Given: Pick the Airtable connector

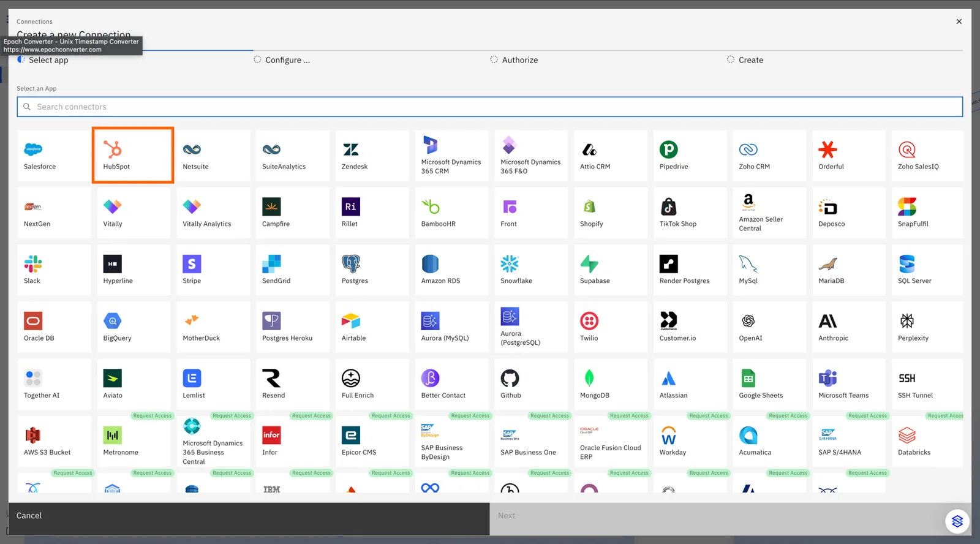Looking at the screenshot, I should [x=372, y=327].
